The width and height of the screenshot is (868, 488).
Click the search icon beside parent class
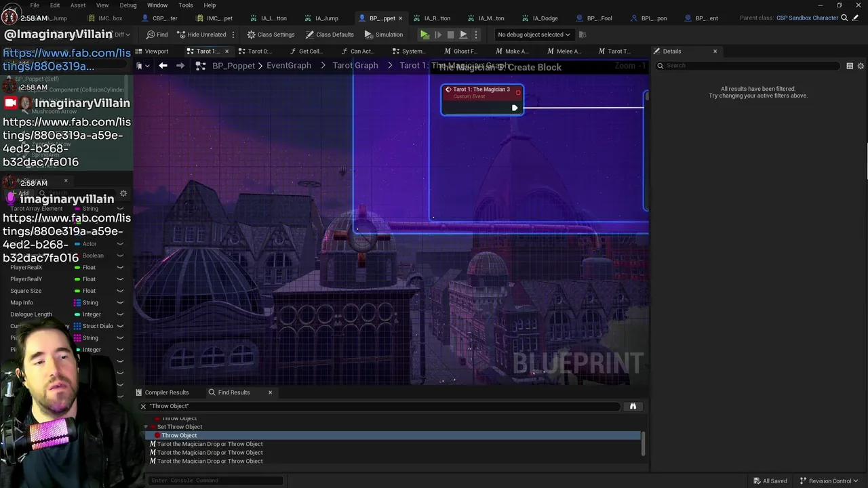click(x=844, y=18)
